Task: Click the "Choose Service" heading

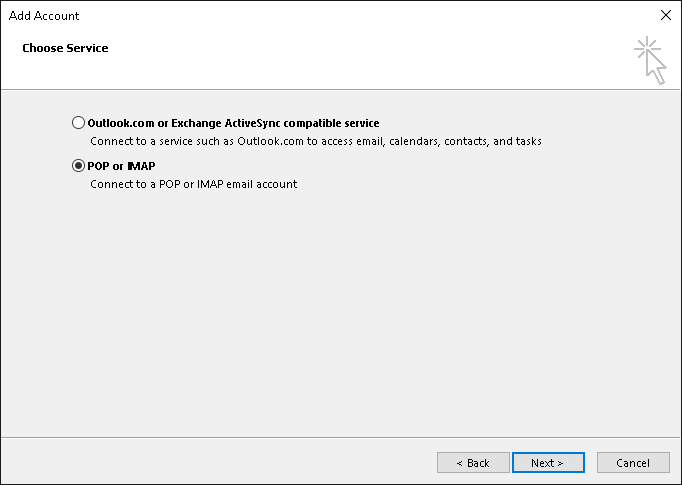Action: 65,48
